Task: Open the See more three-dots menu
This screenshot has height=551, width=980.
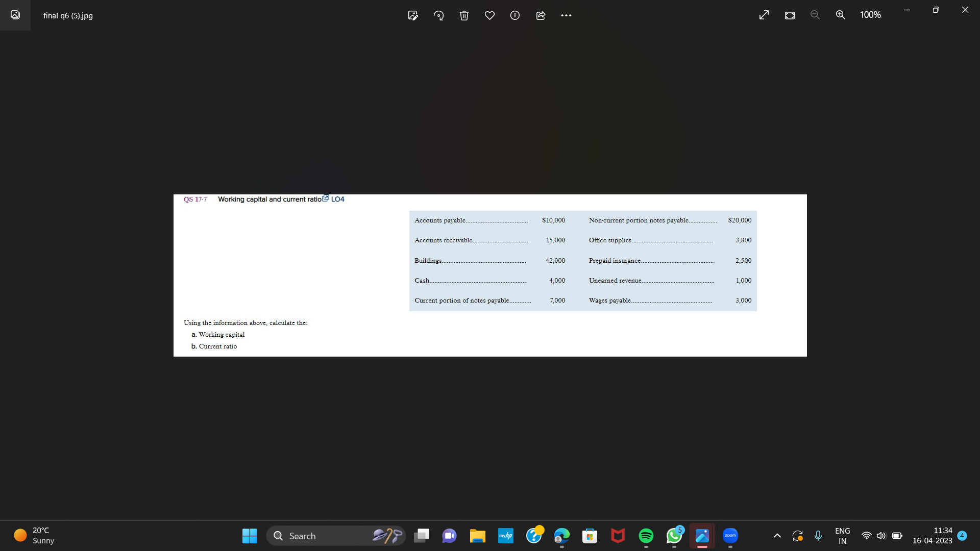Action: point(566,15)
